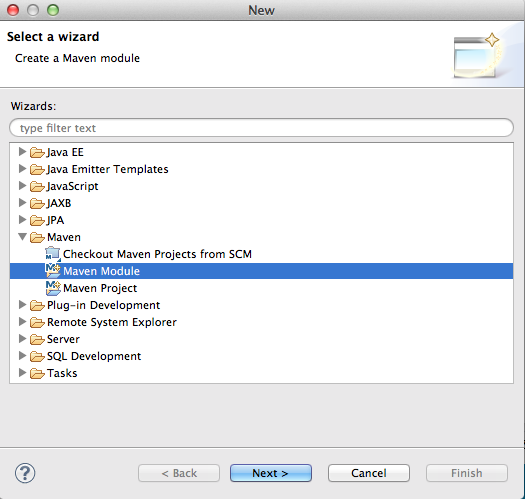Select the JPA category label
525x499 pixels.
(55, 220)
